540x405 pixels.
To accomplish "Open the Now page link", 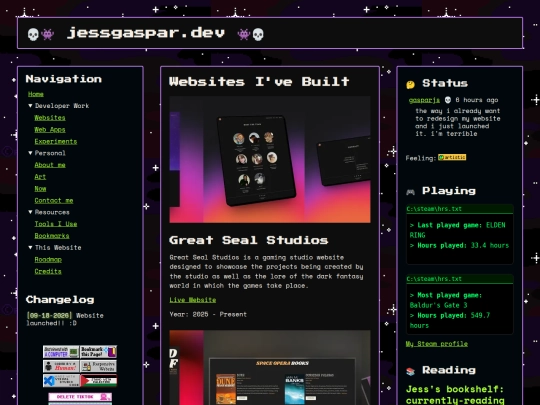I will point(40,189).
